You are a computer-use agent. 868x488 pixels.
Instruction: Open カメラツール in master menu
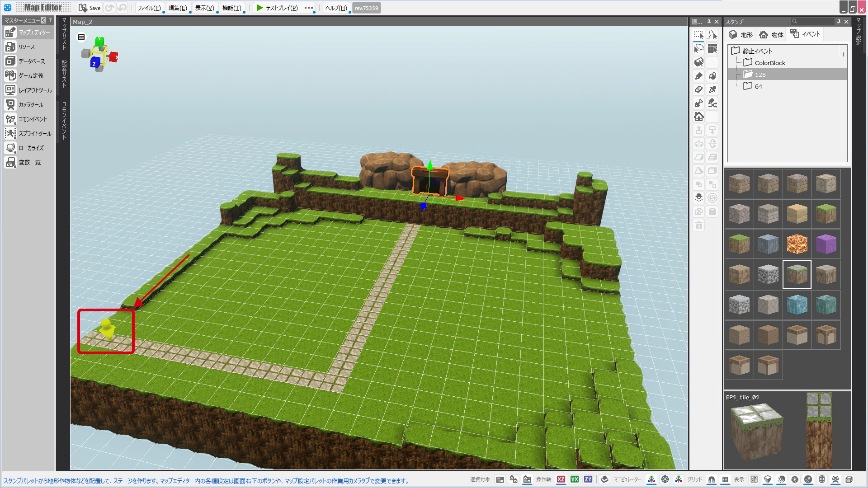point(28,105)
